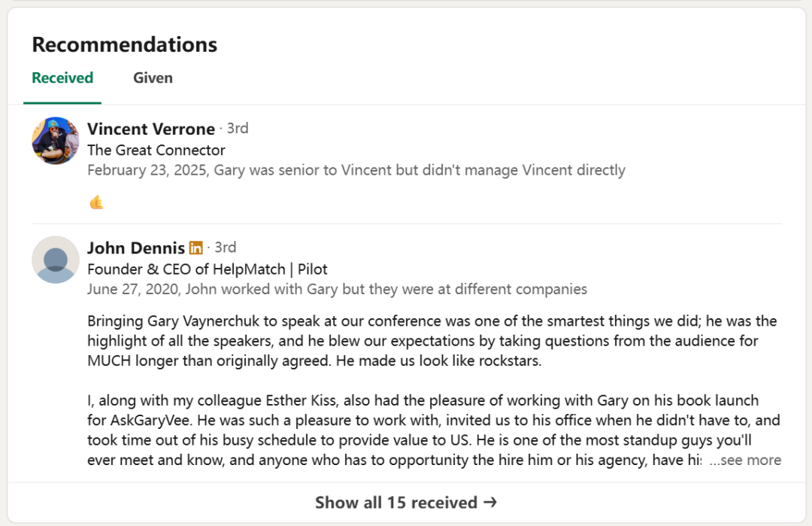
Task: Click the June 27, 2020 relationship line
Action: [337, 289]
